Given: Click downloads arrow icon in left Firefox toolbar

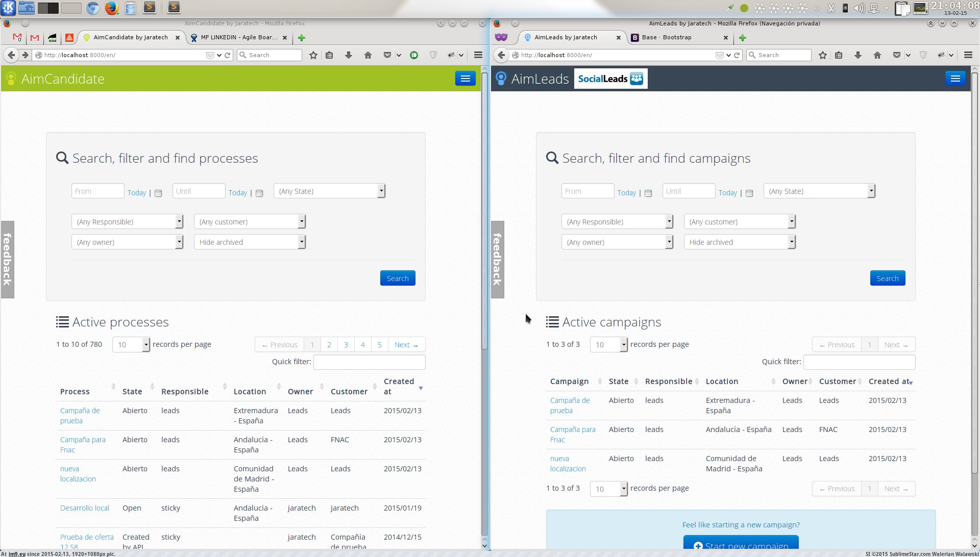Looking at the screenshot, I should pos(349,55).
